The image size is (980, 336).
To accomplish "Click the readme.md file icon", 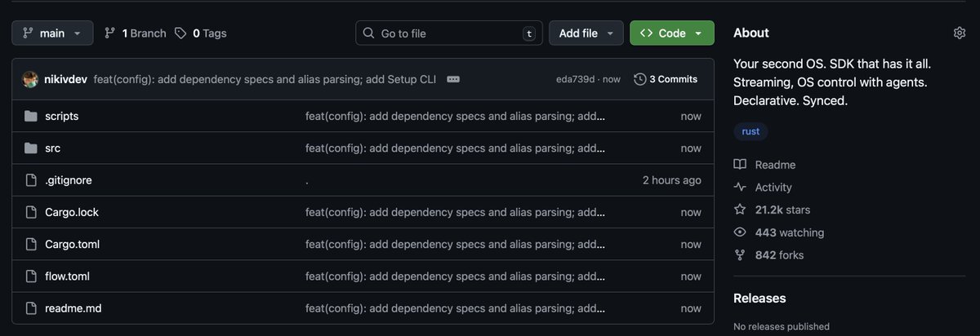I will pyautogui.click(x=31, y=308).
